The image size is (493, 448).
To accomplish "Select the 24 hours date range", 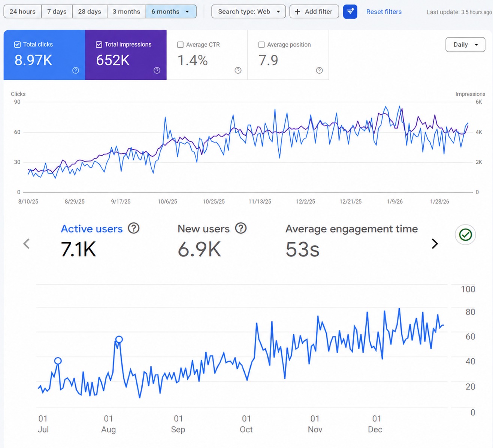I will pos(22,12).
